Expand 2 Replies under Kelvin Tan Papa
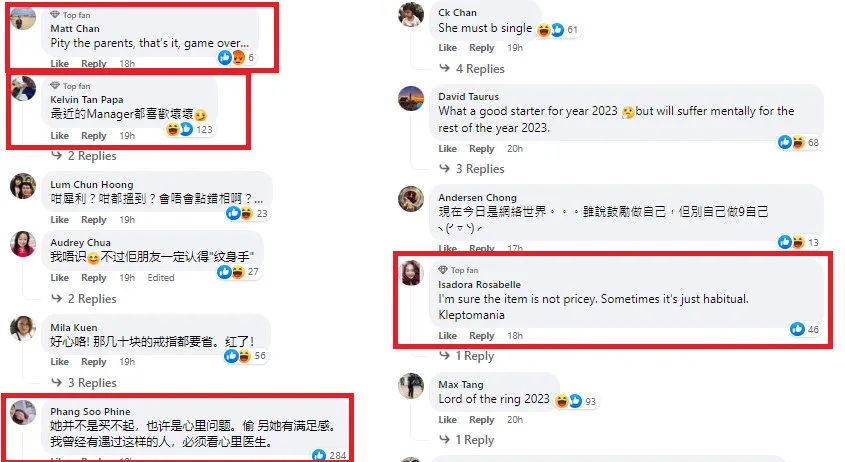 pyautogui.click(x=84, y=156)
